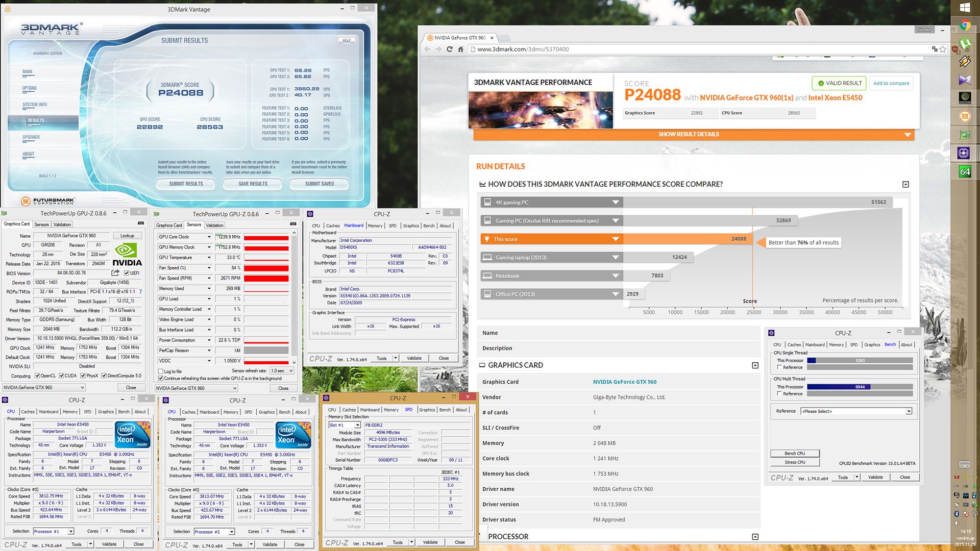The height and width of the screenshot is (551, 980).
Task: Toggle CUDA checkbox in GPU-Z
Action: (61, 376)
